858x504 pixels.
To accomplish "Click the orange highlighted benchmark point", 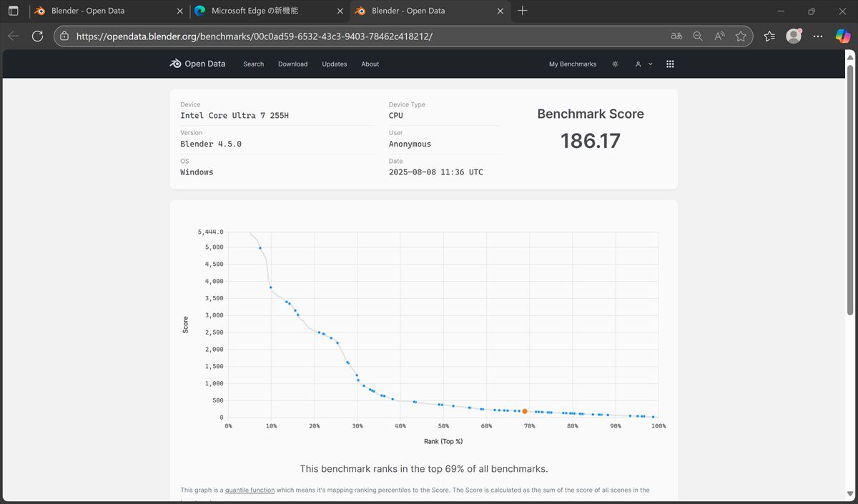I will pyautogui.click(x=525, y=411).
